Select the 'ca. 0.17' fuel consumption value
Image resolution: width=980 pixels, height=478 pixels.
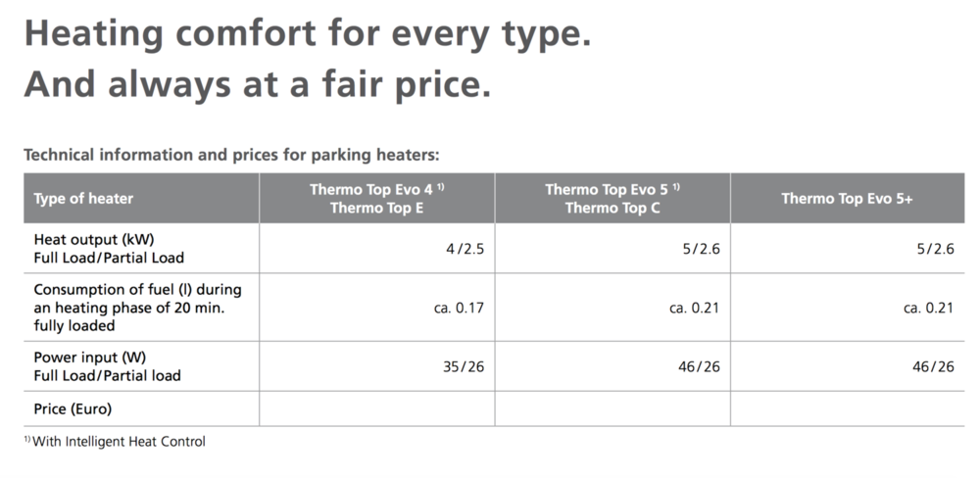tap(459, 308)
